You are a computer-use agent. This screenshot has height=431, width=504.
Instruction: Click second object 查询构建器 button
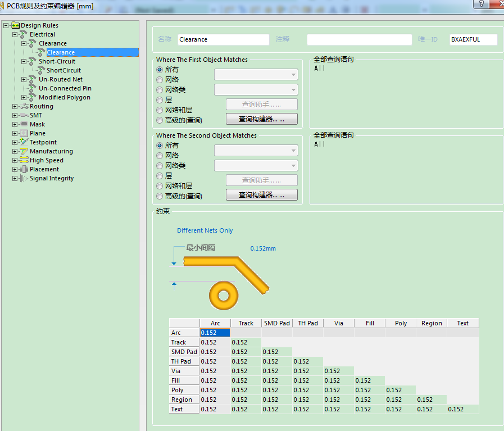261,195
